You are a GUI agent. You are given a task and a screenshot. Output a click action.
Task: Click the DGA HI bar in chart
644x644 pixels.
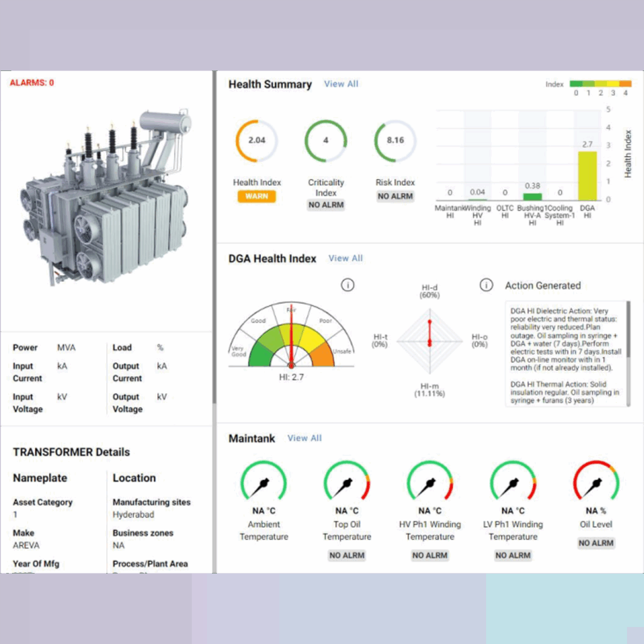coord(587,175)
